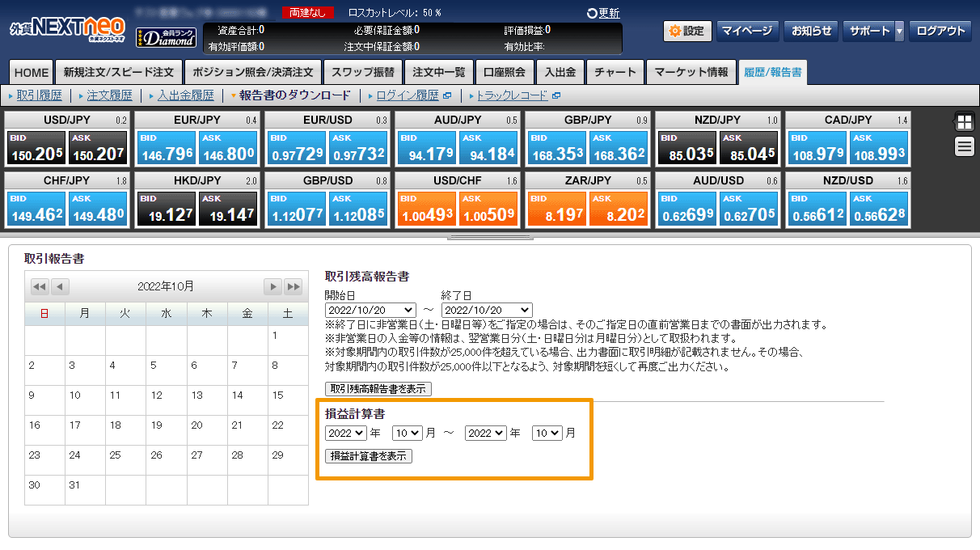The image size is (980, 550).
Task: Click the Diamond member rank badge
Action: click(x=165, y=36)
